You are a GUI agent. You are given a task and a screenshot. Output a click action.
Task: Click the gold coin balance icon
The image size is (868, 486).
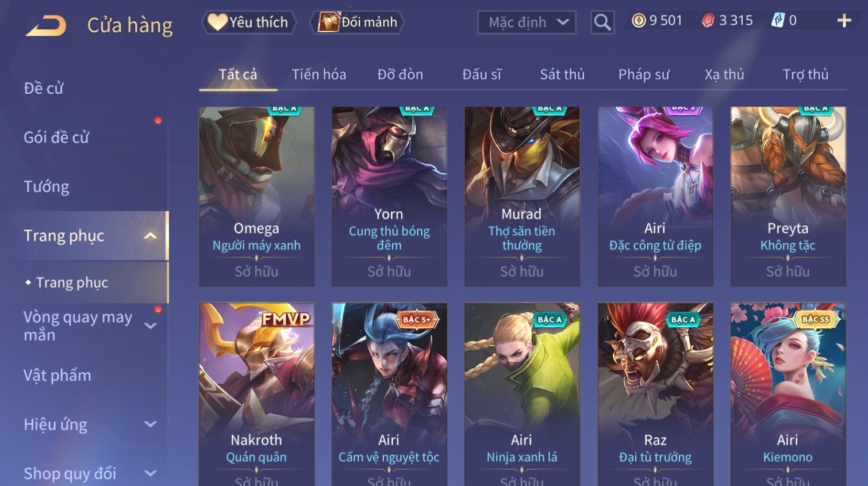[639, 21]
